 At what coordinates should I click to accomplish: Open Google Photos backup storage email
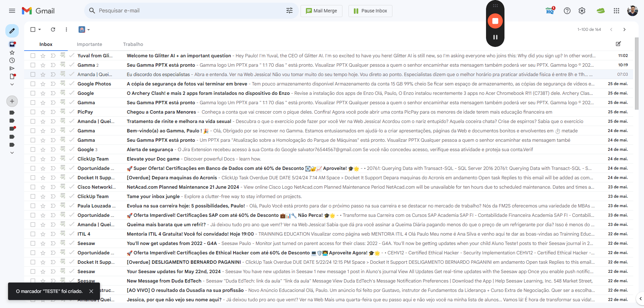pos(329,84)
